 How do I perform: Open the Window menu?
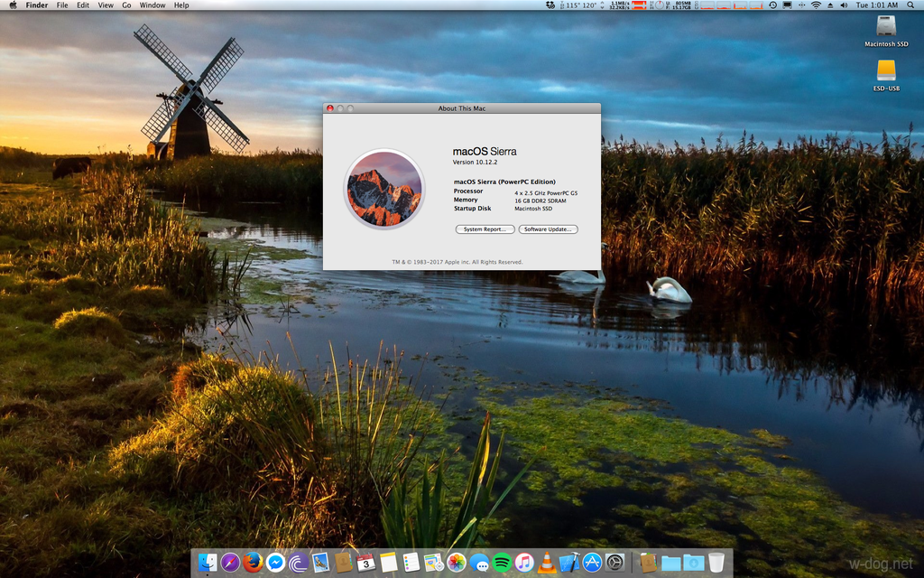152,5
